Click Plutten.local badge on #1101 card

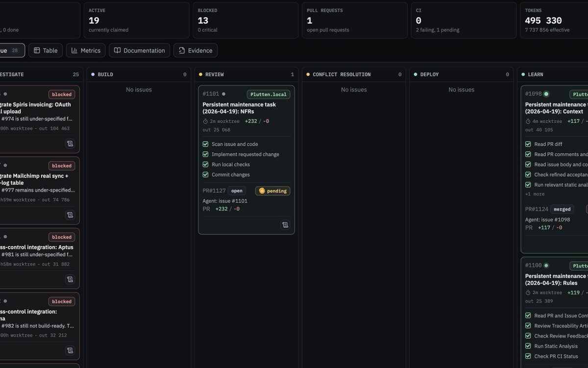[x=269, y=94]
